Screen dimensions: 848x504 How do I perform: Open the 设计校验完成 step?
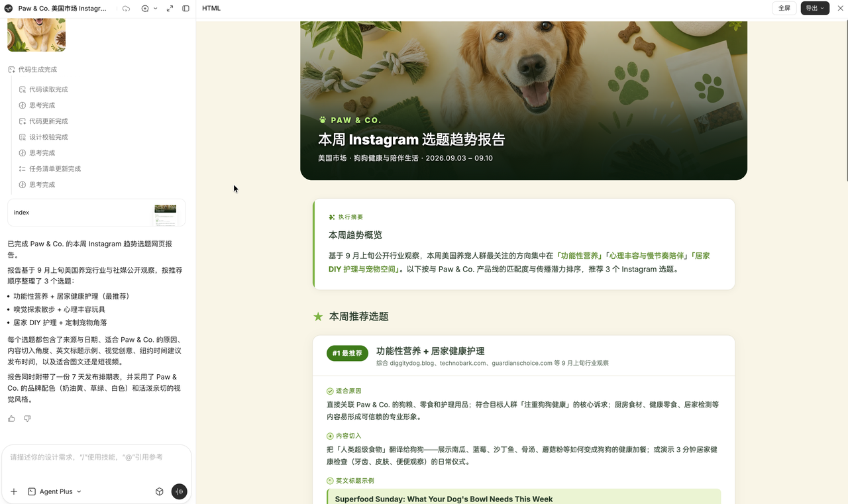(x=44, y=137)
